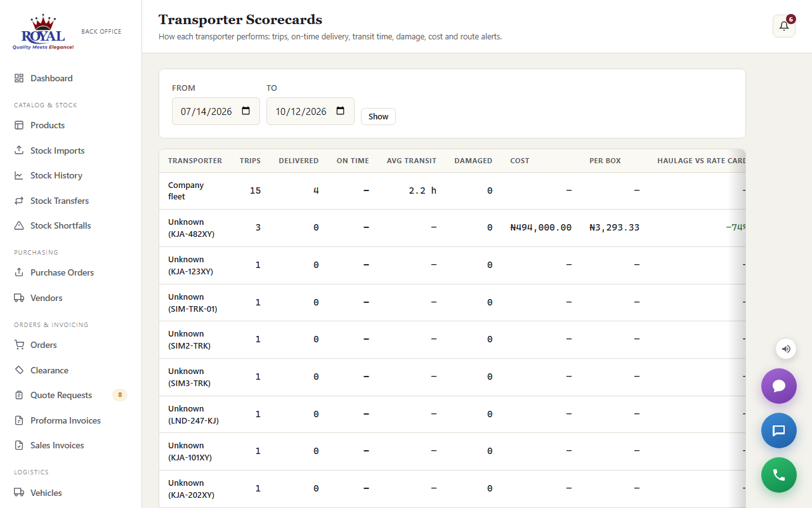Click the Show button
The width and height of the screenshot is (812, 508).
(x=378, y=116)
